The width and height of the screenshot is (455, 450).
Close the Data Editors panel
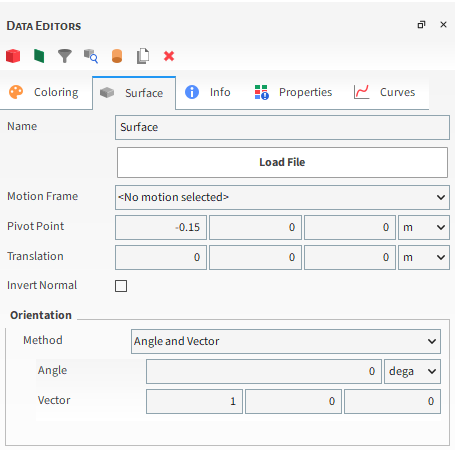[443, 25]
